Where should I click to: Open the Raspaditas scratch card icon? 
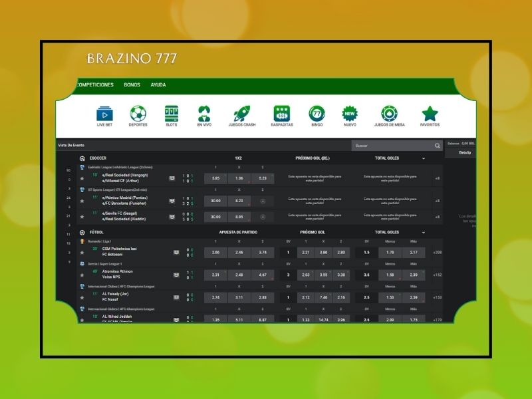282,114
